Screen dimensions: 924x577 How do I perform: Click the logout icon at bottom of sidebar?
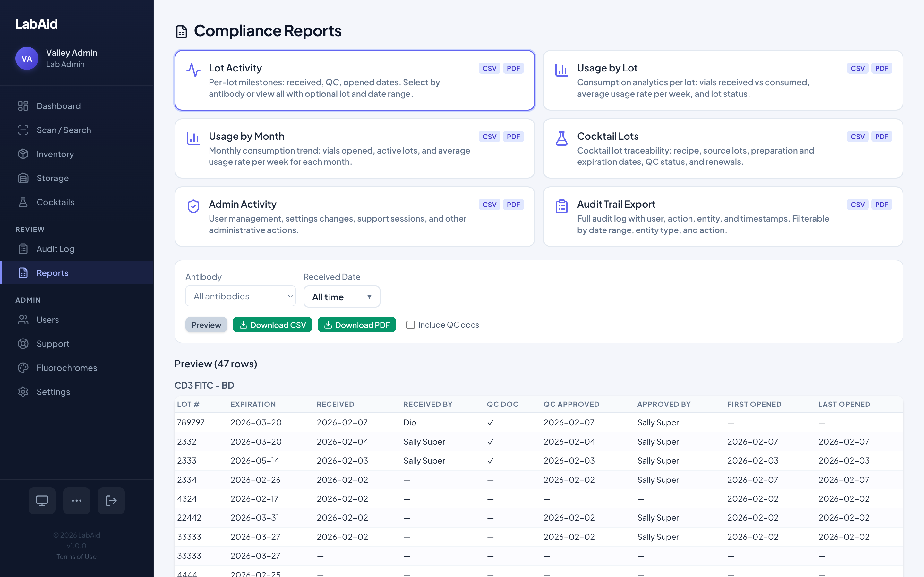[x=111, y=500]
